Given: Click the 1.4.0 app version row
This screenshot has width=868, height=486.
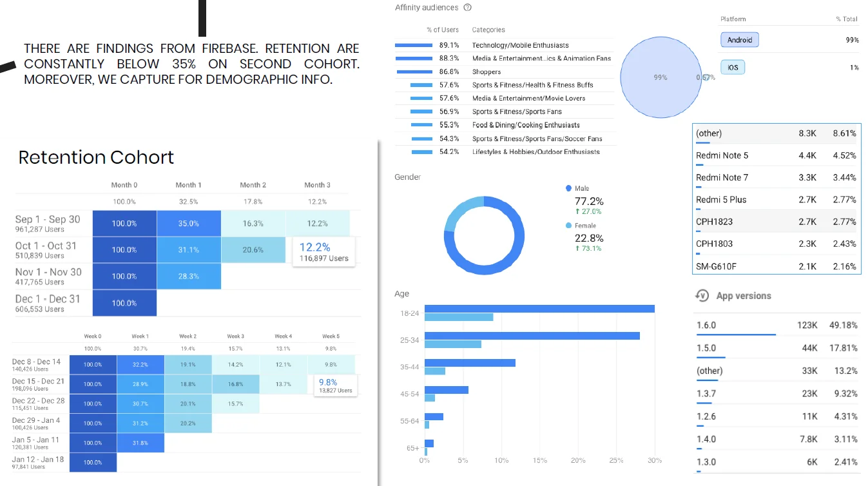Looking at the screenshot, I should point(776,440).
